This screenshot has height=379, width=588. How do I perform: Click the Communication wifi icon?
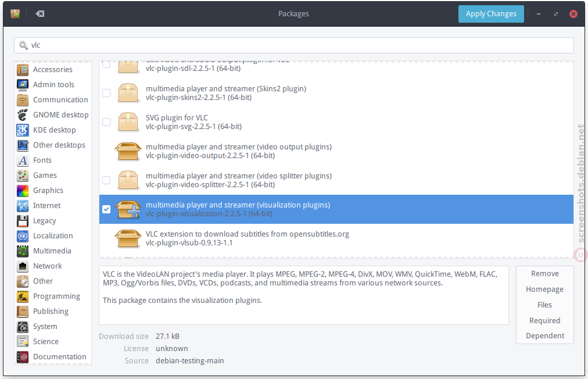tap(23, 100)
